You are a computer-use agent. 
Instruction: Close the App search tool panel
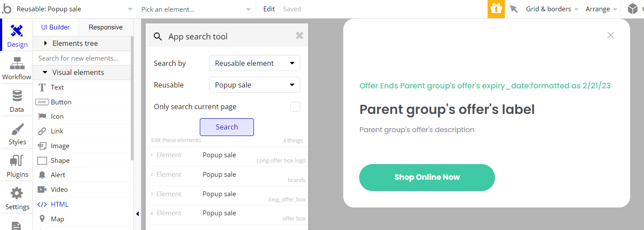[299, 36]
